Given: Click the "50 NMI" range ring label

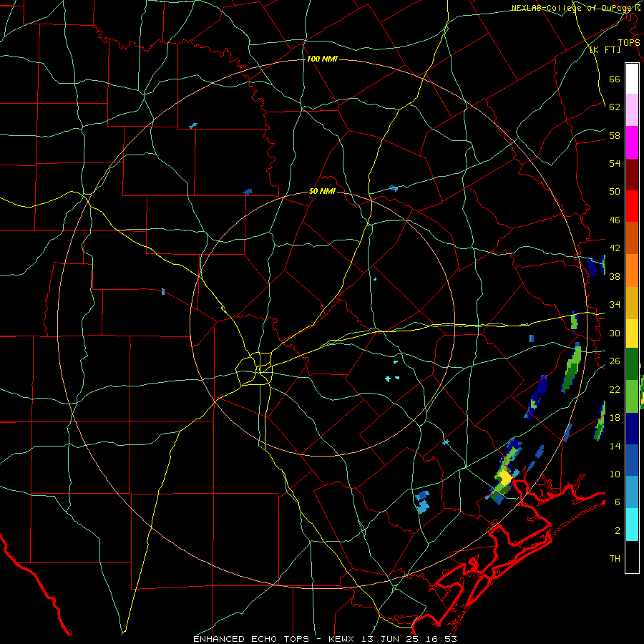Looking at the screenshot, I should coord(322,191).
